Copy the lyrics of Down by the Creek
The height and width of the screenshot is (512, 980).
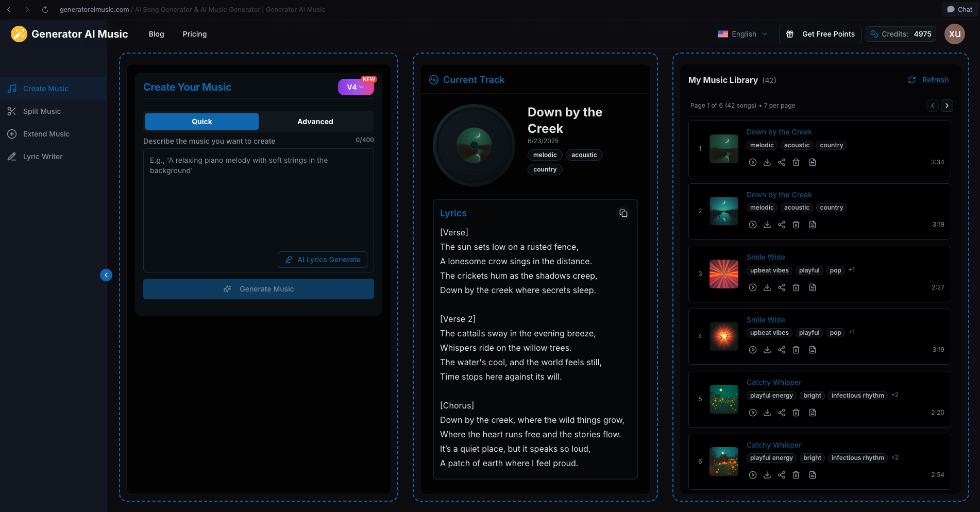click(623, 213)
